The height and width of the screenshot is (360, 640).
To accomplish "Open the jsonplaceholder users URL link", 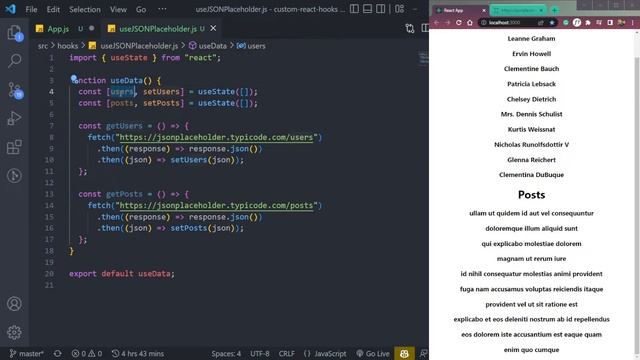I will coord(216,138).
